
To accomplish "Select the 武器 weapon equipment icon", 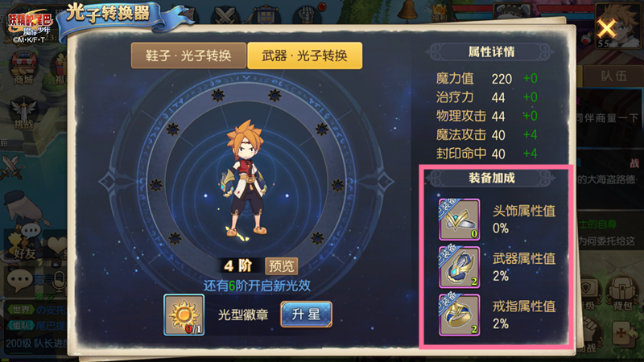I will pos(459,267).
